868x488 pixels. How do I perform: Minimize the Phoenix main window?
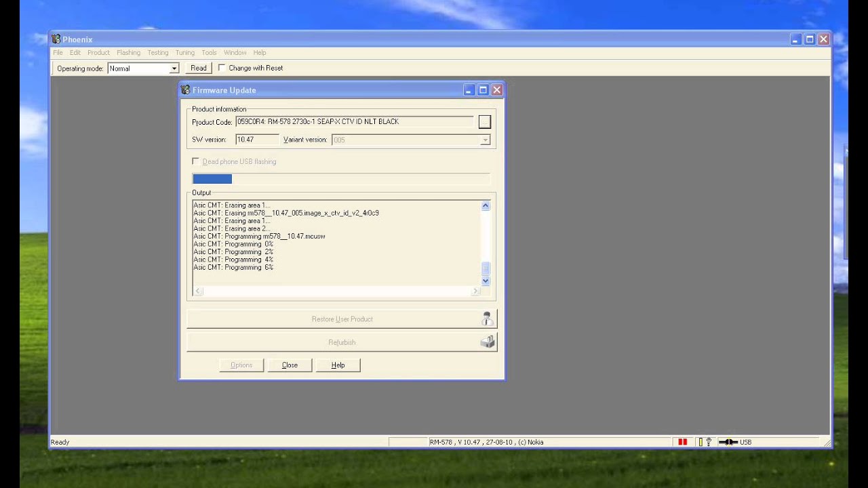(795, 39)
